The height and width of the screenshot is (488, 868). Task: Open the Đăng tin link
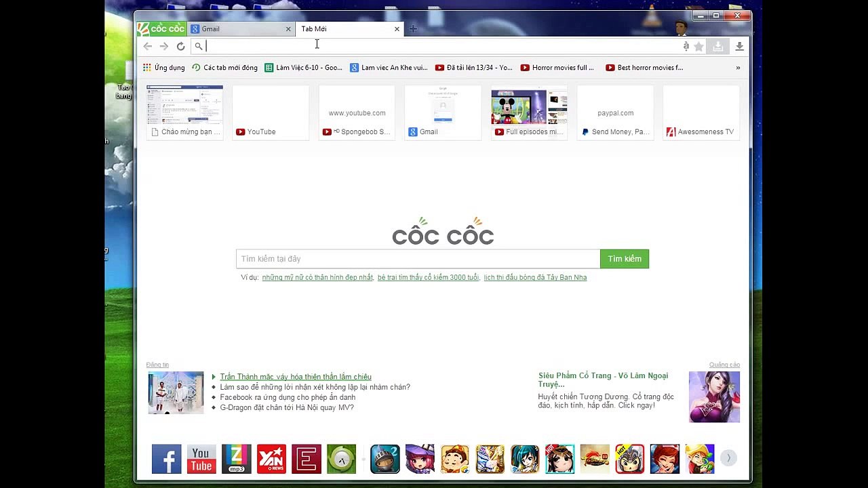click(157, 365)
